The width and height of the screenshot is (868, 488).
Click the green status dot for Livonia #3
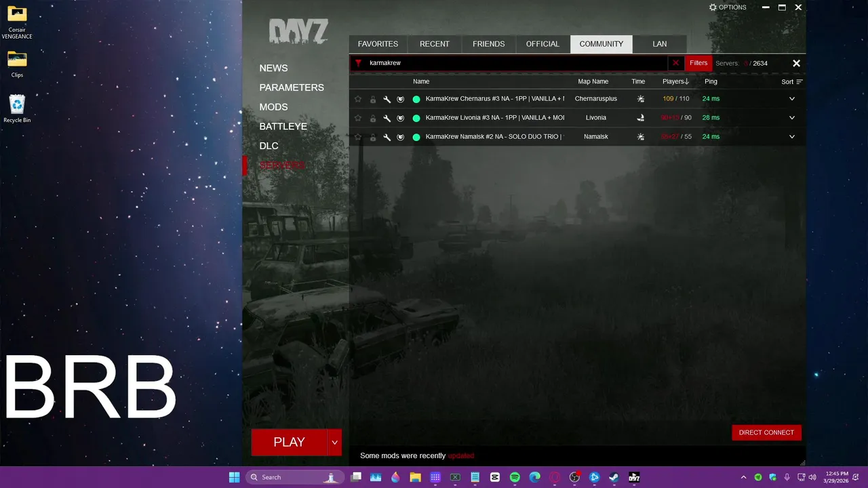pos(416,118)
